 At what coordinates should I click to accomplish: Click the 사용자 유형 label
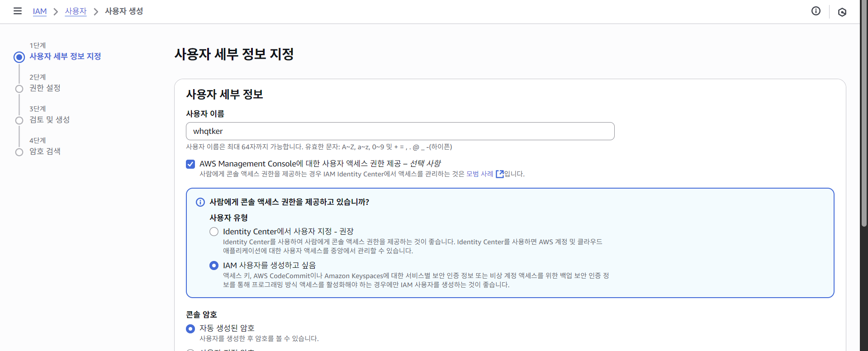[228, 218]
